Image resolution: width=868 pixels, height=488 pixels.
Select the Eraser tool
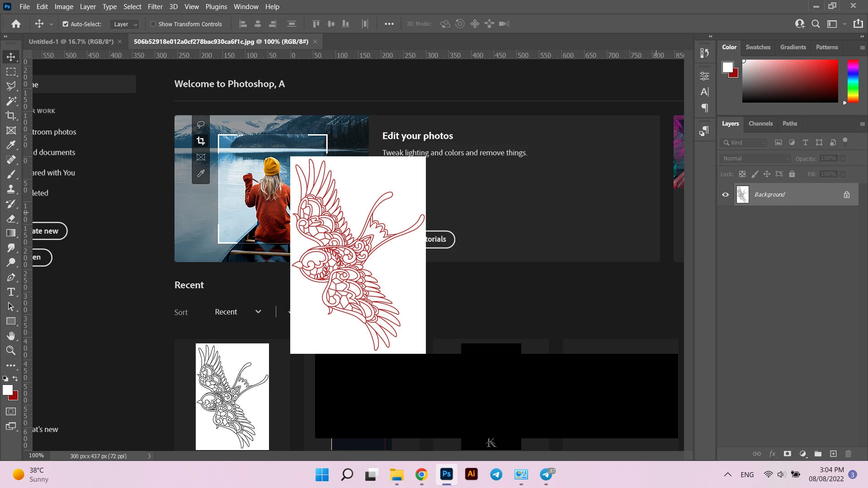coord(11,219)
